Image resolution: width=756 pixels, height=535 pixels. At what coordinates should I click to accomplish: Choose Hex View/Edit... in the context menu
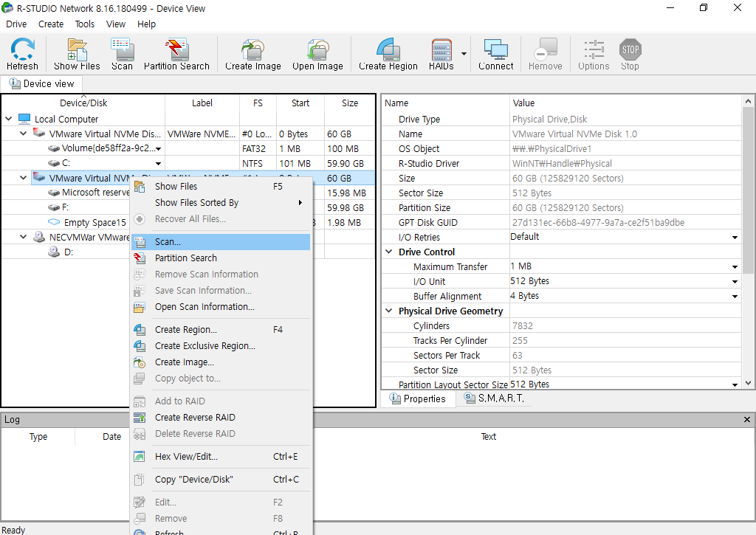(x=221, y=457)
